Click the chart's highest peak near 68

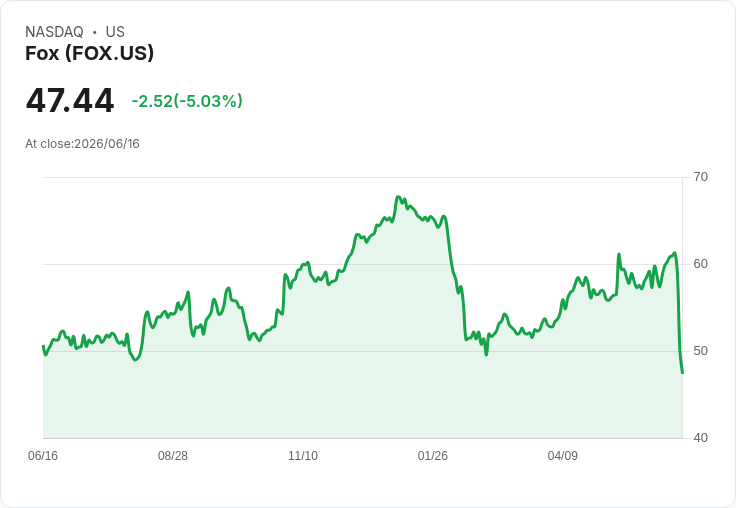coord(398,197)
